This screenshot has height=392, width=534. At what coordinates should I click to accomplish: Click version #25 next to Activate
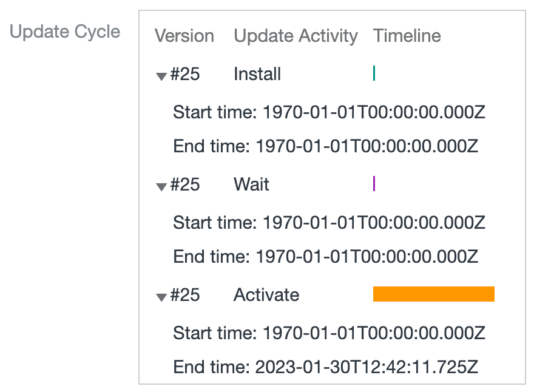(x=185, y=295)
